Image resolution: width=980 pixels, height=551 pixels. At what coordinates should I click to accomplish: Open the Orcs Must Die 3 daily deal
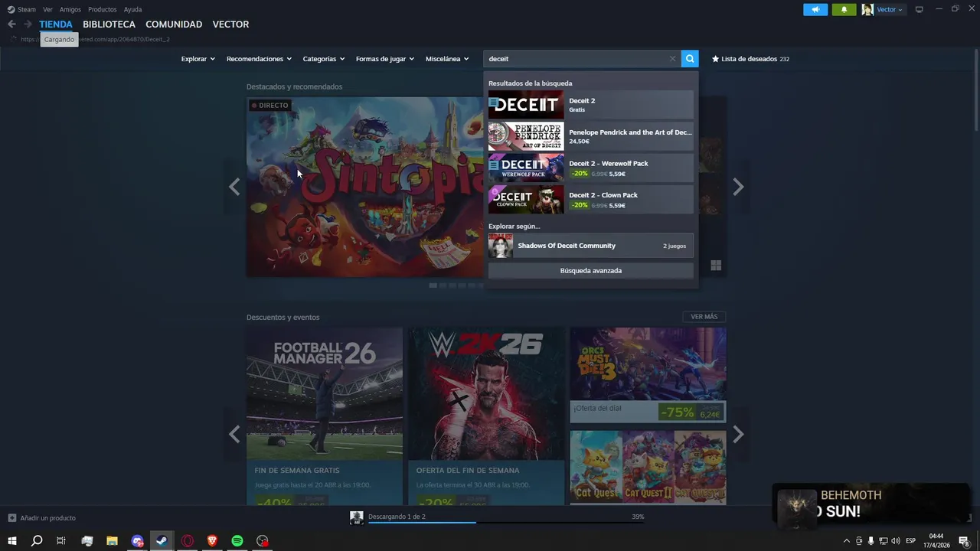tap(648, 375)
